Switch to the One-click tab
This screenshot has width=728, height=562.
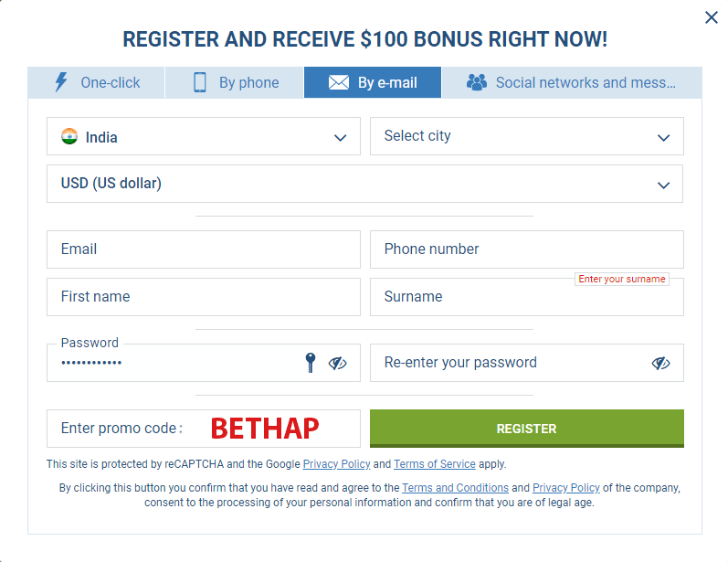coord(96,82)
